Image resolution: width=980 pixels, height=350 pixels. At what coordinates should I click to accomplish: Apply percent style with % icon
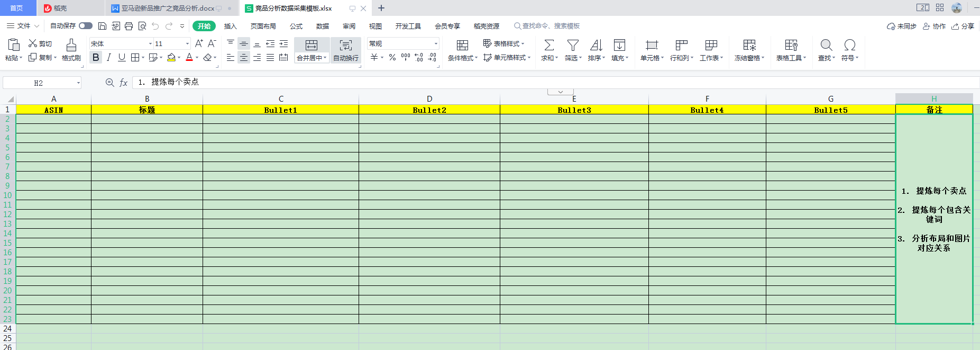pos(392,57)
